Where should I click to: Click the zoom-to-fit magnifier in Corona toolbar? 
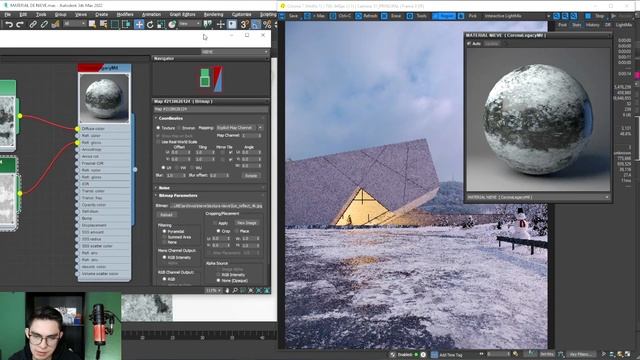click(x=574, y=16)
